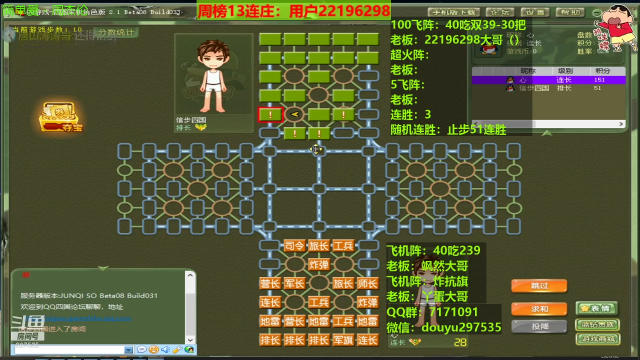The width and height of the screenshot is (640, 360).
Task: Click player list horizontal scrollbar right arrow
Action: [x=621, y=124]
